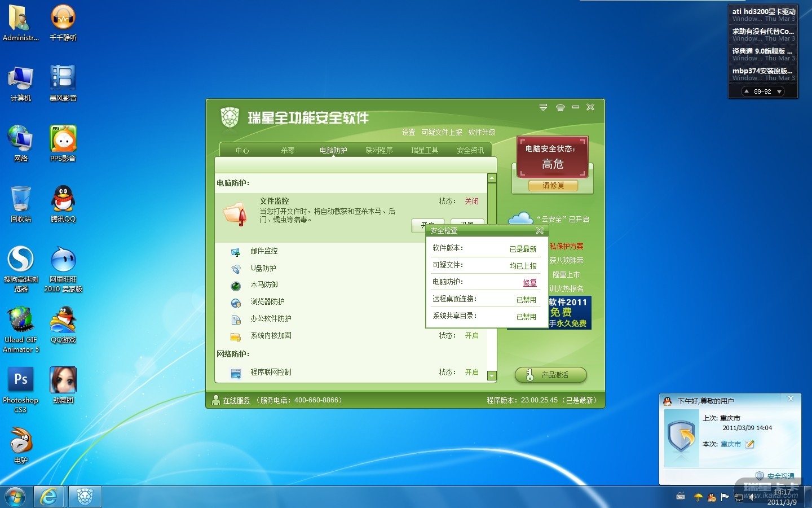Select Ulead GIF Animator 5 desktop icon
812x508 pixels.
pos(21,329)
